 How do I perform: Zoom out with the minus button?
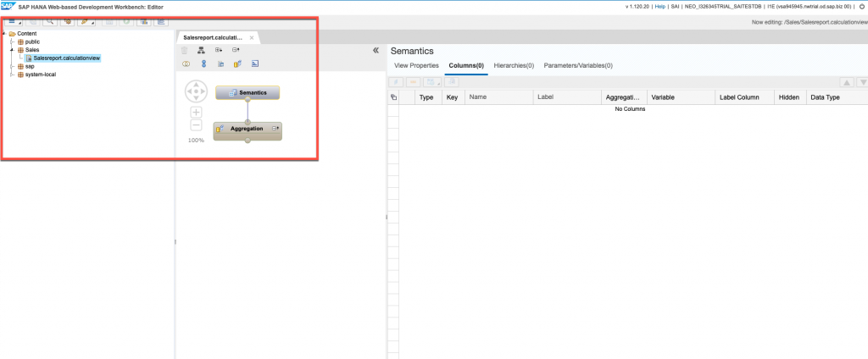[196, 125]
